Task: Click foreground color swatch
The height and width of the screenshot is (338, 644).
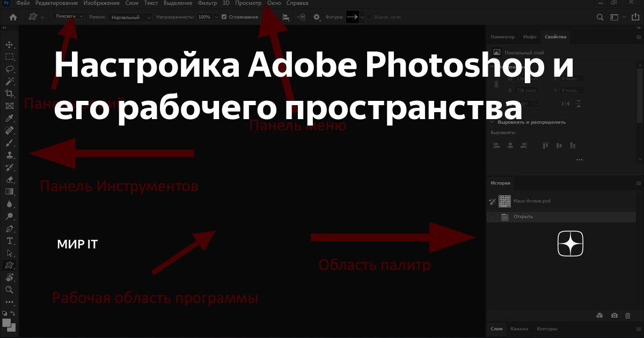Action: [x=7, y=322]
